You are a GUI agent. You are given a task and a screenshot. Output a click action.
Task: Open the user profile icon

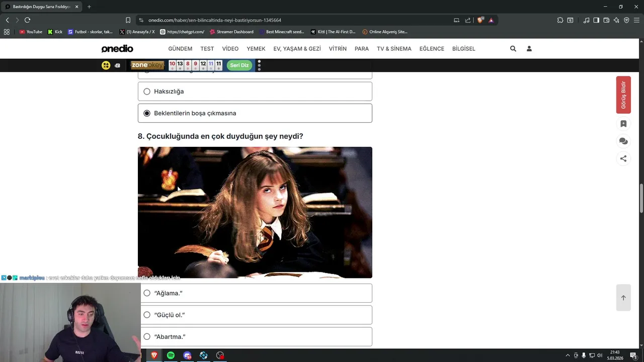529,49
